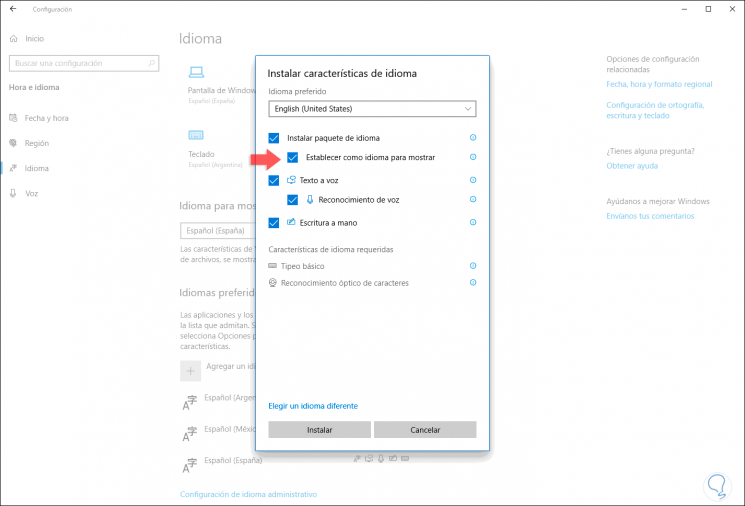Screen dimensions: 745x506
Task: Uncheck Reconocimiento de voz
Action: (x=293, y=200)
